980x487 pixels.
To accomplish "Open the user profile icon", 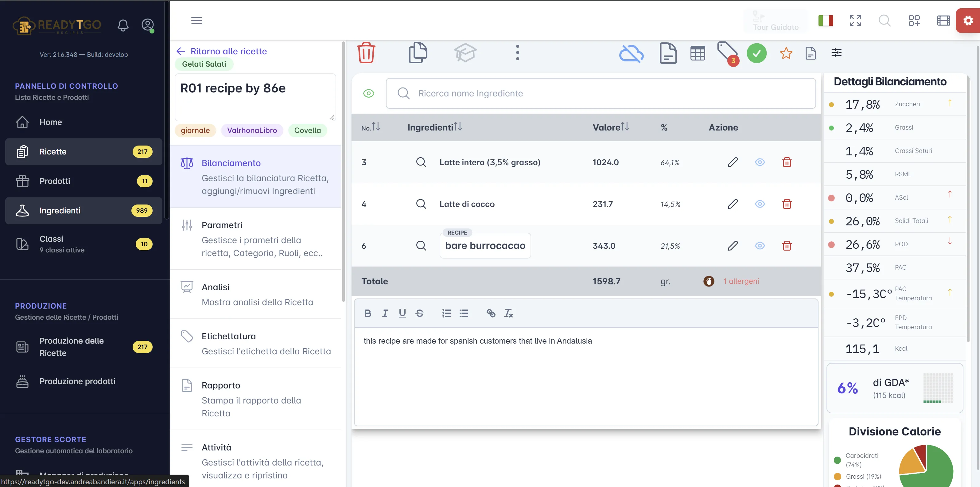I will click(x=148, y=25).
